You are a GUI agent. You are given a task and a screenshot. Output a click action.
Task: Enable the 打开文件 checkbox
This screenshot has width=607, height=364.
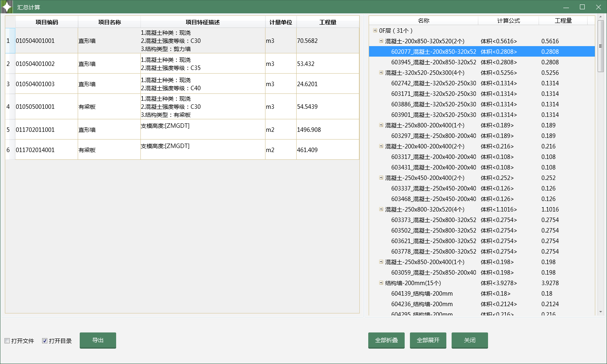[7, 341]
